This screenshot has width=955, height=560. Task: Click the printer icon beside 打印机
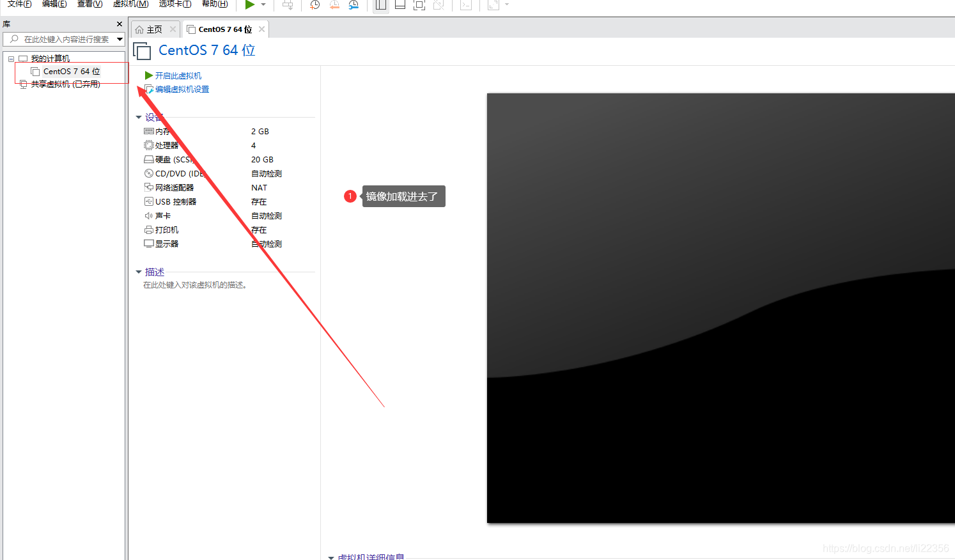(149, 230)
